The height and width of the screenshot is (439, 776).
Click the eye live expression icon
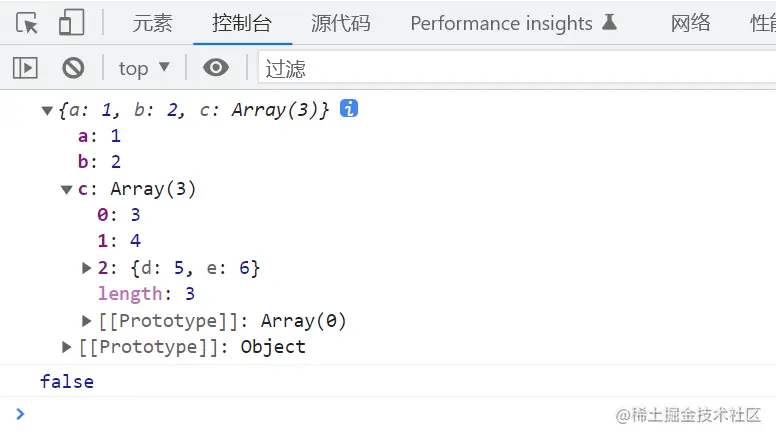pyautogui.click(x=215, y=68)
